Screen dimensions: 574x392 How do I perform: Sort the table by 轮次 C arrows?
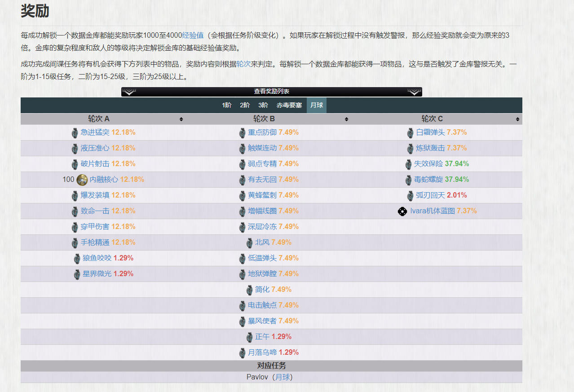tap(517, 119)
